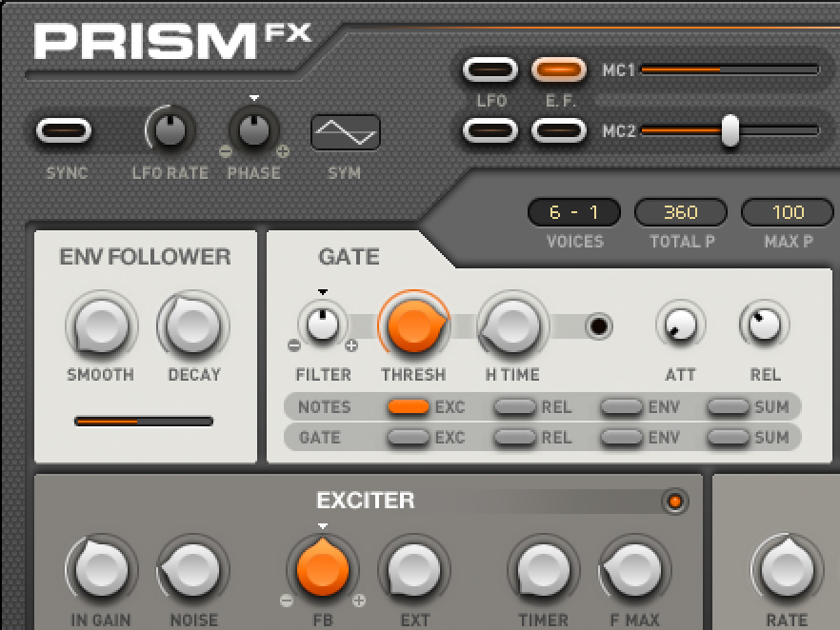Click the Env Follower SMOOTH knob
The image size is (840, 630).
coord(100,326)
